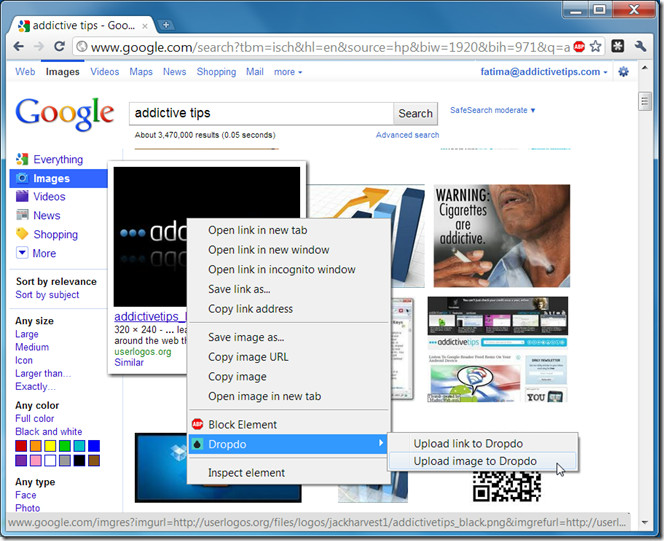Click the Google logo
This screenshot has height=541, width=664.
point(64,113)
